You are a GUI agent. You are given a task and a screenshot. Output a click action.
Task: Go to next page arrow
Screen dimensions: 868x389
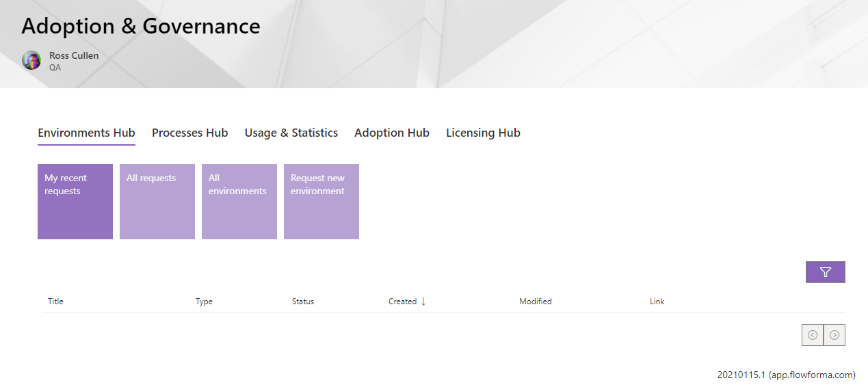[834, 335]
